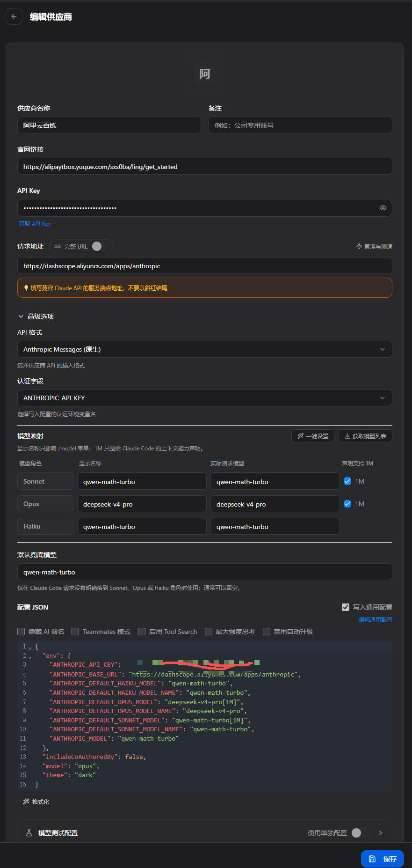This screenshot has width=412, height=868.
Task: Click the bulb icon in URL warning
Action: click(x=26, y=288)
